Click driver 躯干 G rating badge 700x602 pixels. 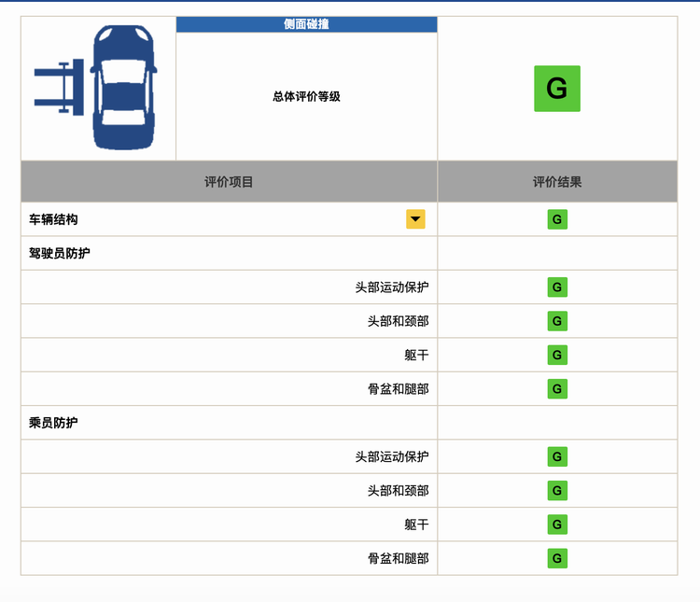coord(557,355)
